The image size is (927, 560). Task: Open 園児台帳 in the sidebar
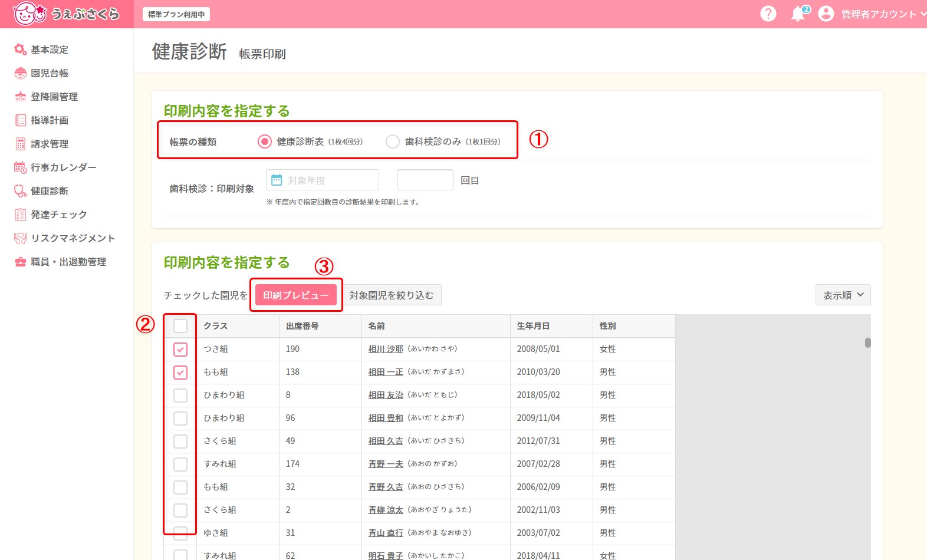pos(50,73)
